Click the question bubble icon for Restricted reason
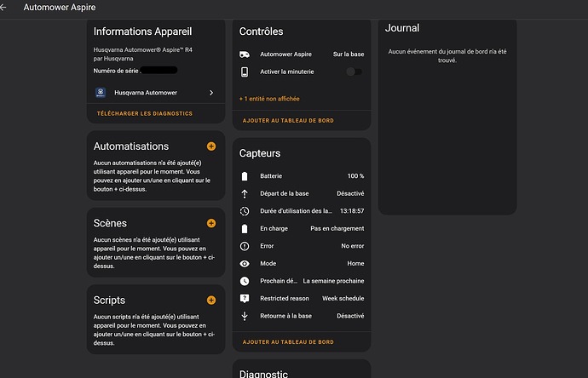Viewport: 588px width, 378px height. (x=245, y=299)
